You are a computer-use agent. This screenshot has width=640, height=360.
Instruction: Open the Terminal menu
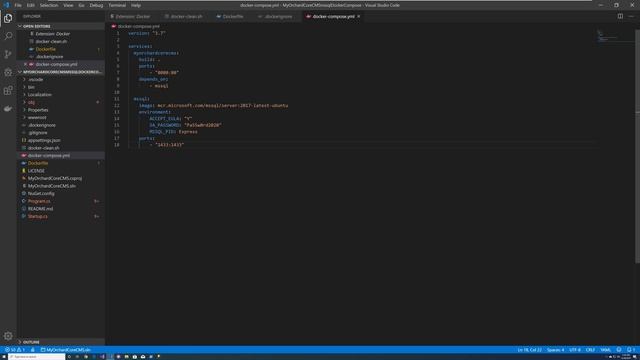[x=117, y=5]
